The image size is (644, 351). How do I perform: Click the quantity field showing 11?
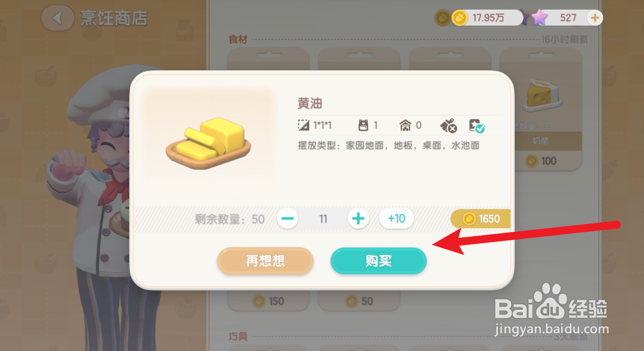pos(323,219)
